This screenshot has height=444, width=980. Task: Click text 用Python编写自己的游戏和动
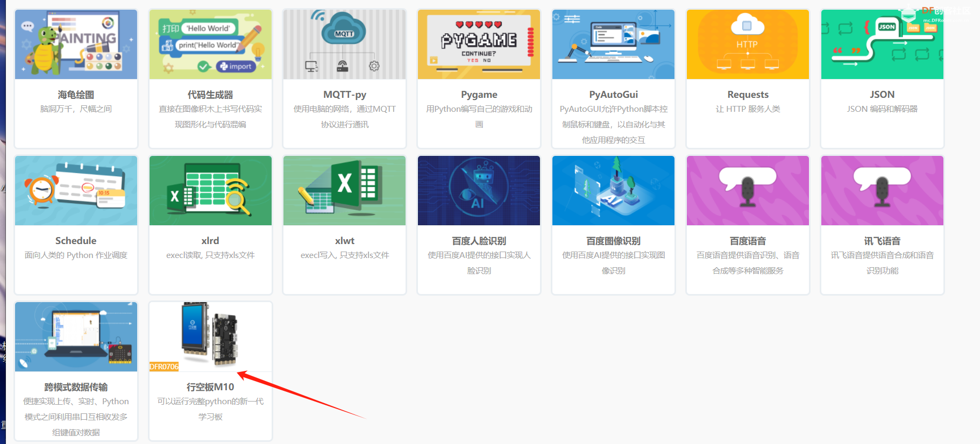click(479, 109)
